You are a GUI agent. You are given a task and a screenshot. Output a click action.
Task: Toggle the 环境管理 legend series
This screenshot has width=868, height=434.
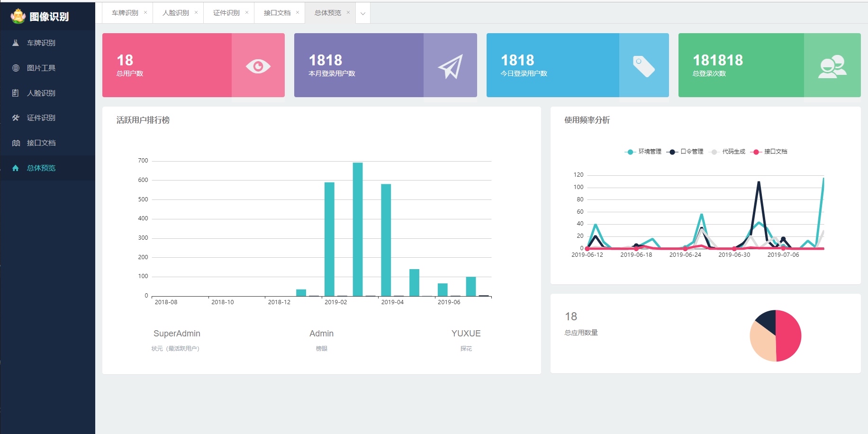[x=643, y=152]
